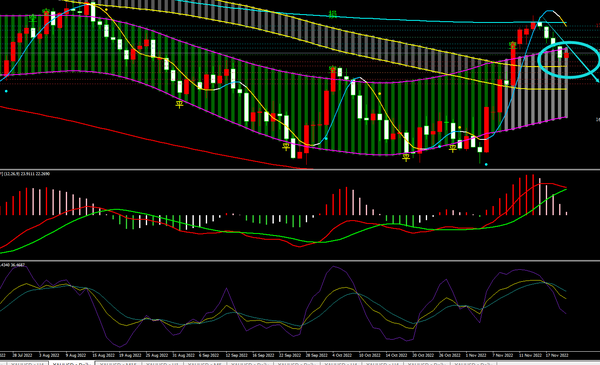The height and width of the screenshot is (365, 600).
Task: Click the 17 Nov 2022 date label
Action: point(557,355)
